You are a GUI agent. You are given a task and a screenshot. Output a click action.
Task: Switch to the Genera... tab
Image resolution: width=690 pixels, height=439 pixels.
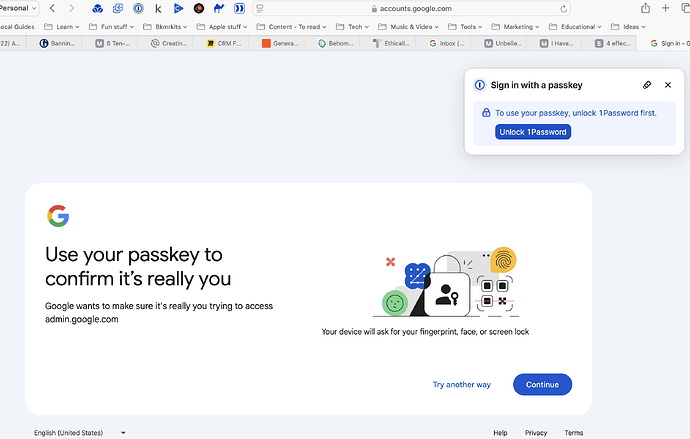276,43
